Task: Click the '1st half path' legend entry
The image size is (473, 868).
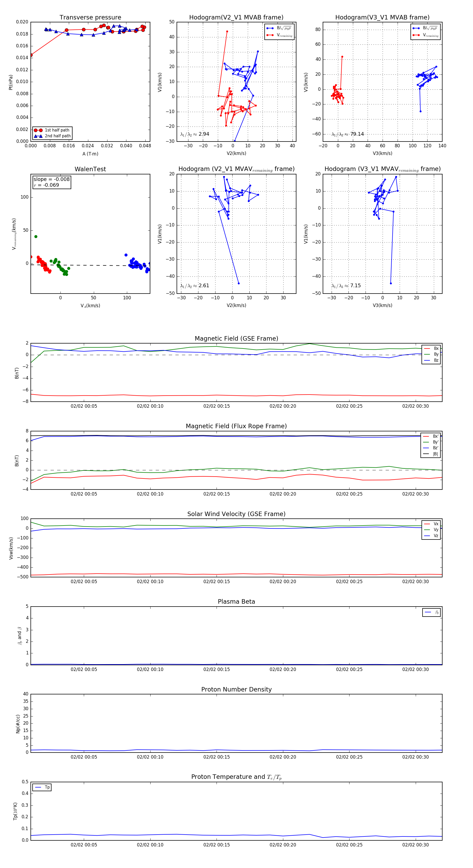Action: [x=52, y=130]
